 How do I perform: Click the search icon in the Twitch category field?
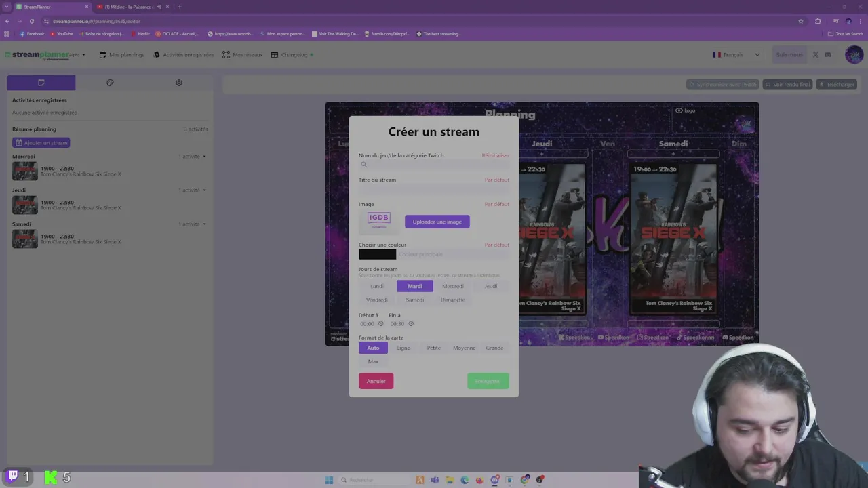363,165
